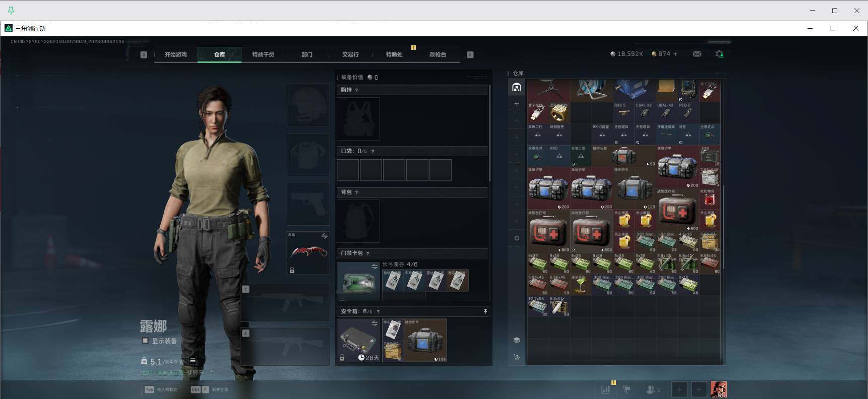The width and height of the screenshot is (868, 399).
Task: Pin the safe box panel with the pin icon
Action: tap(485, 312)
